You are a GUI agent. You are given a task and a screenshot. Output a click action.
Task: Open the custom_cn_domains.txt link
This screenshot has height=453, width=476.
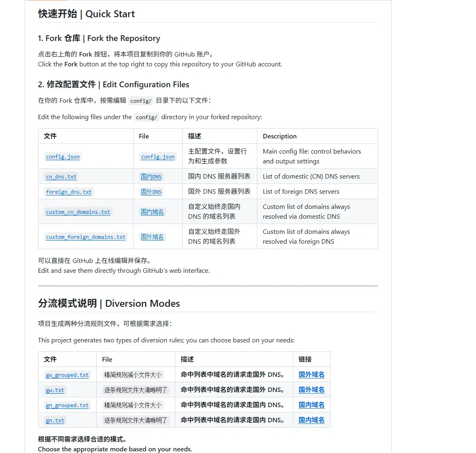click(78, 212)
